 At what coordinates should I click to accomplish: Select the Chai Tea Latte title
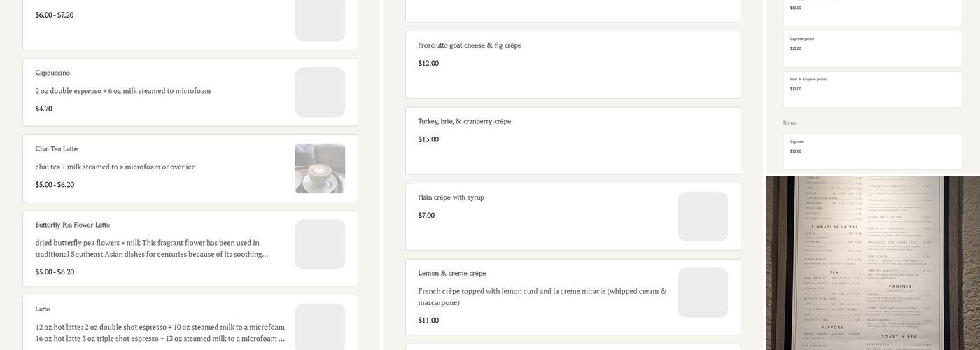click(57, 149)
